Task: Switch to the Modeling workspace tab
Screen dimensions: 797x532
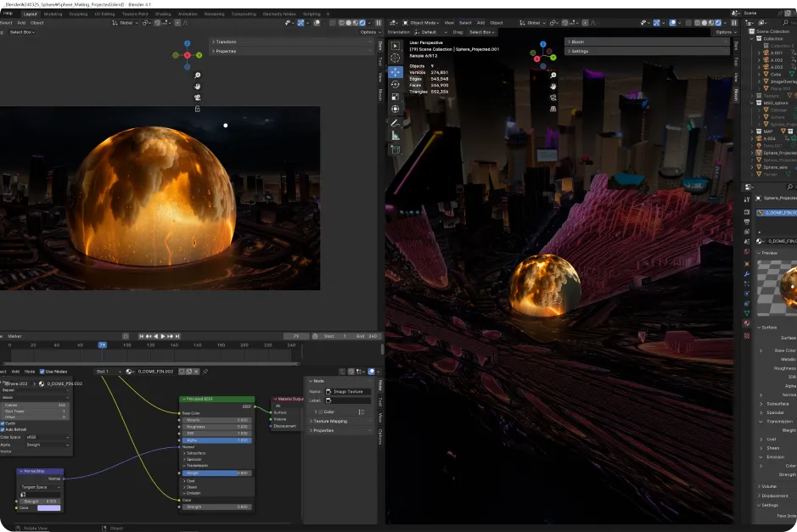Action: 53,14
